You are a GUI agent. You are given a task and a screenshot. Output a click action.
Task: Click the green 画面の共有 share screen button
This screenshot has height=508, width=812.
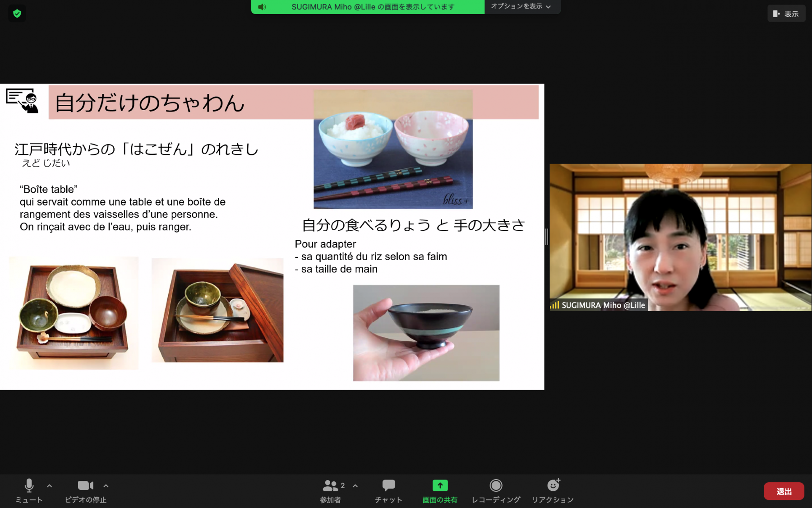pyautogui.click(x=440, y=491)
